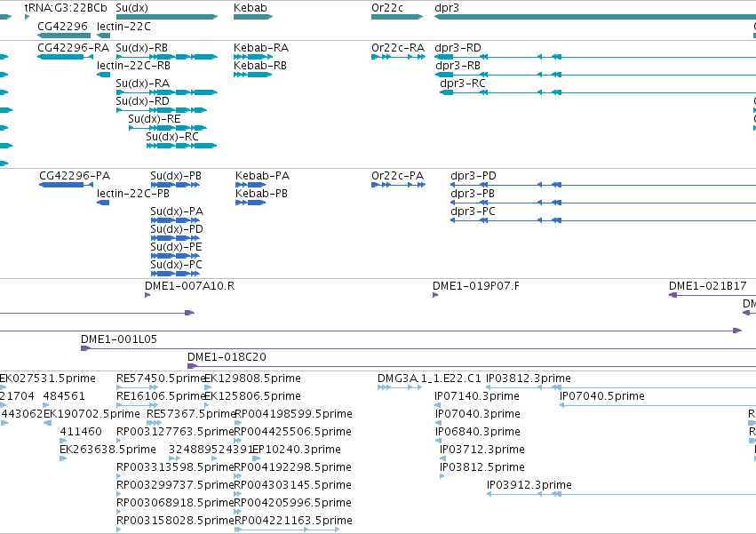Click the RE16106.5prime EST label
756x534 pixels.
pos(162,396)
